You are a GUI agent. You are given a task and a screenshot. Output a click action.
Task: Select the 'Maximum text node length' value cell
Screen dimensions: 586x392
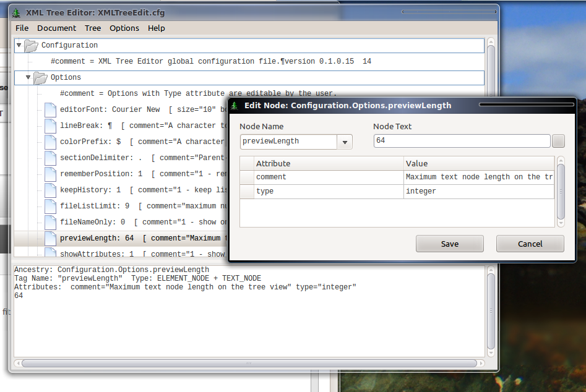pyautogui.click(x=479, y=177)
